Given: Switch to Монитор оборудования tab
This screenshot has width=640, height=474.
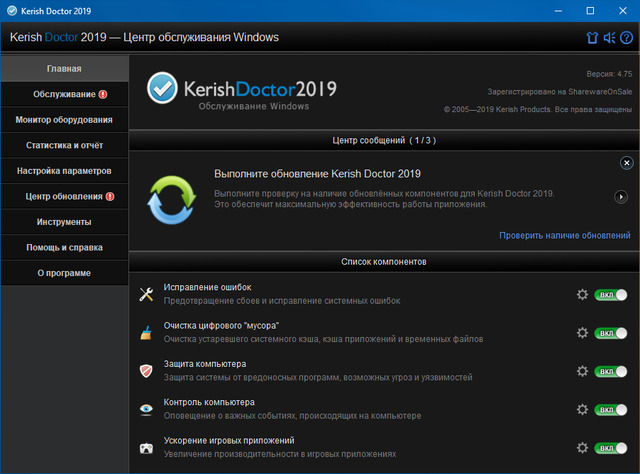Looking at the screenshot, I should [64, 120].
